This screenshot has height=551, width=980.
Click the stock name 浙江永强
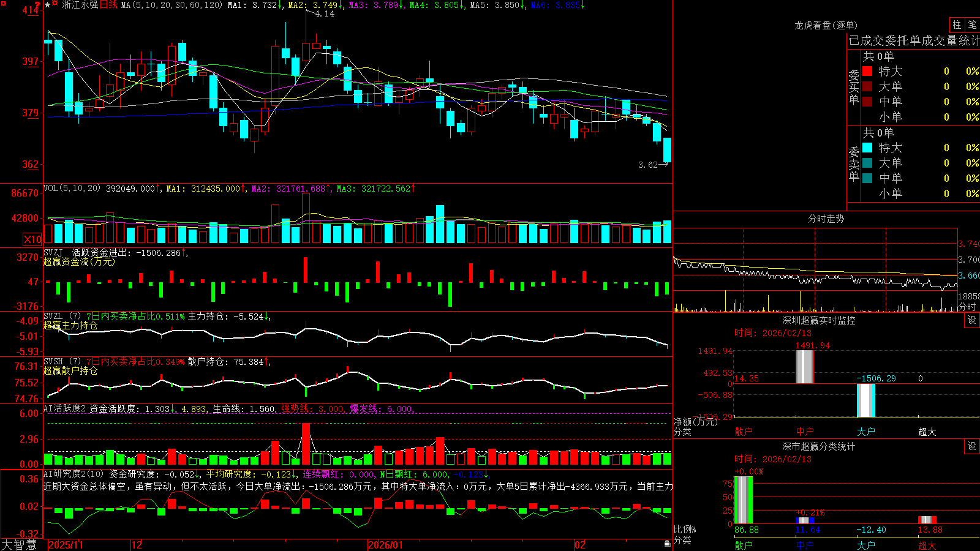80,5
